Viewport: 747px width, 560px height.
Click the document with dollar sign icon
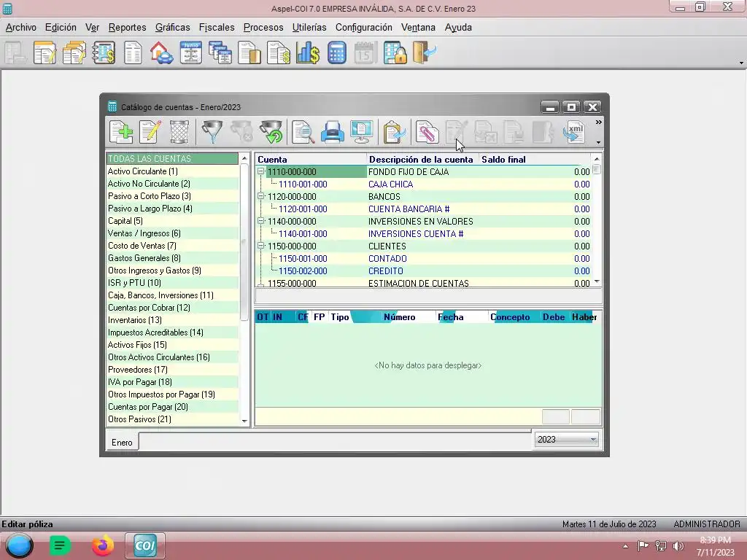279,52
